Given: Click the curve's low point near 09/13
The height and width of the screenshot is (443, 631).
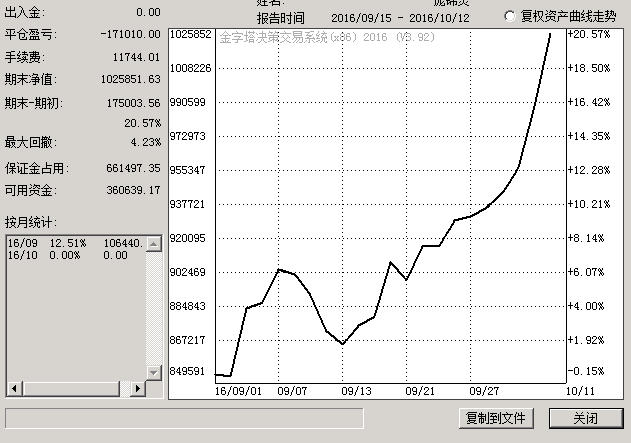Looking at the screenshot, I should 342,344.
